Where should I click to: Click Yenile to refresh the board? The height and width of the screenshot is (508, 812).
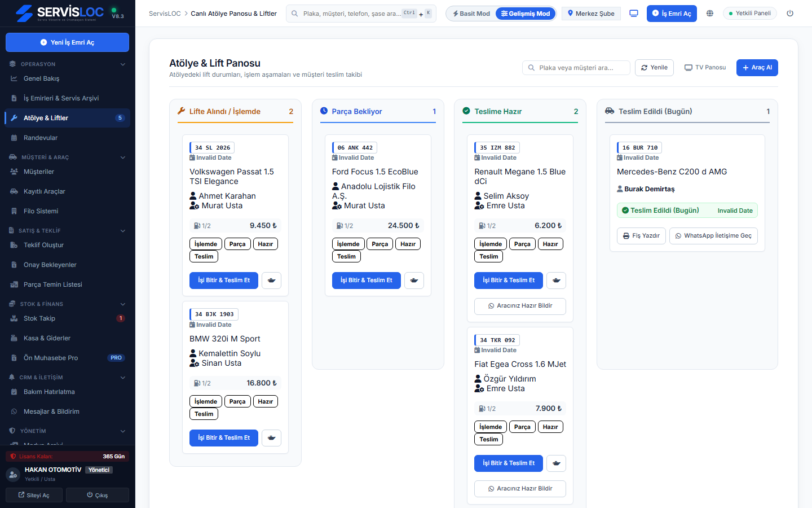pos(654,68)
